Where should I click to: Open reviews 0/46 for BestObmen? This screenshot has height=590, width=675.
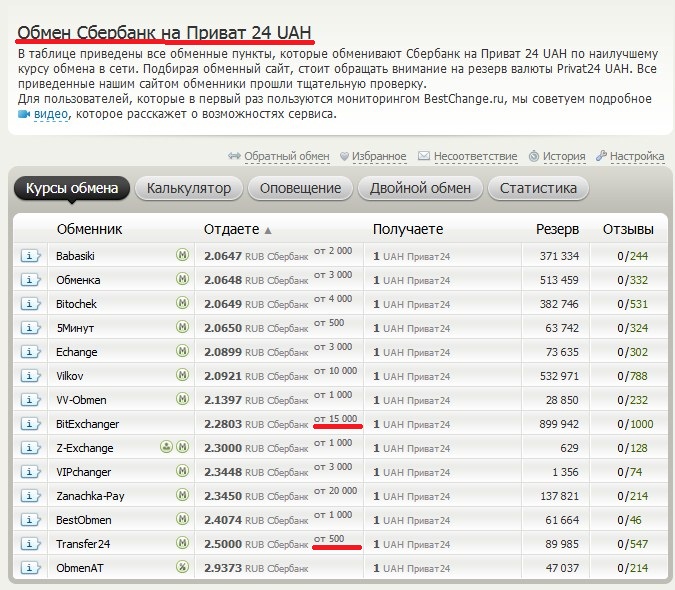[x=629, y=520]
